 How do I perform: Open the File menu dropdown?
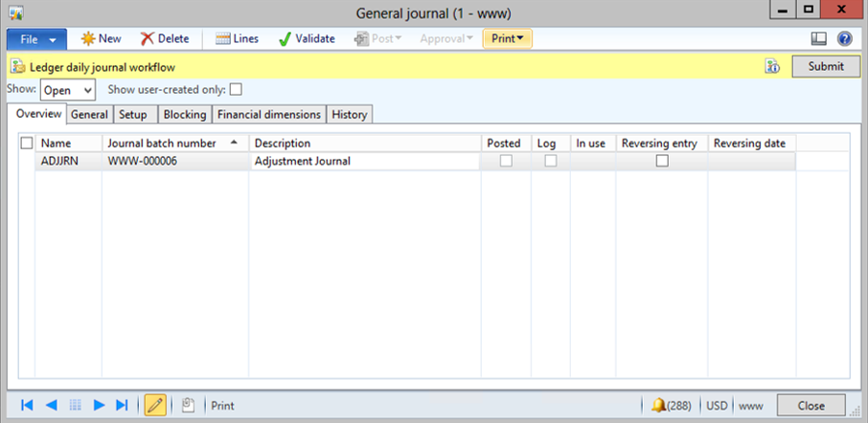pyautogui.click(x=37, y=39)
